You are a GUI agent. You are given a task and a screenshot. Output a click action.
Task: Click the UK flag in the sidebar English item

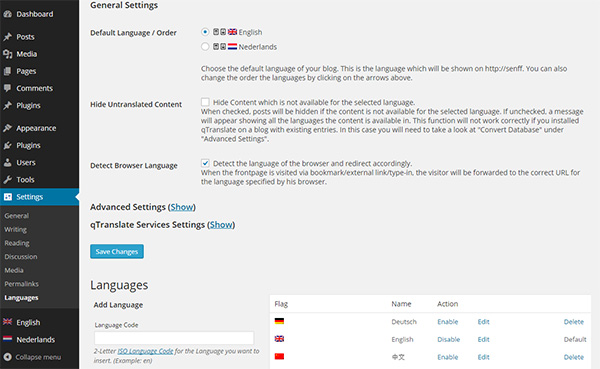click(8, 322)
